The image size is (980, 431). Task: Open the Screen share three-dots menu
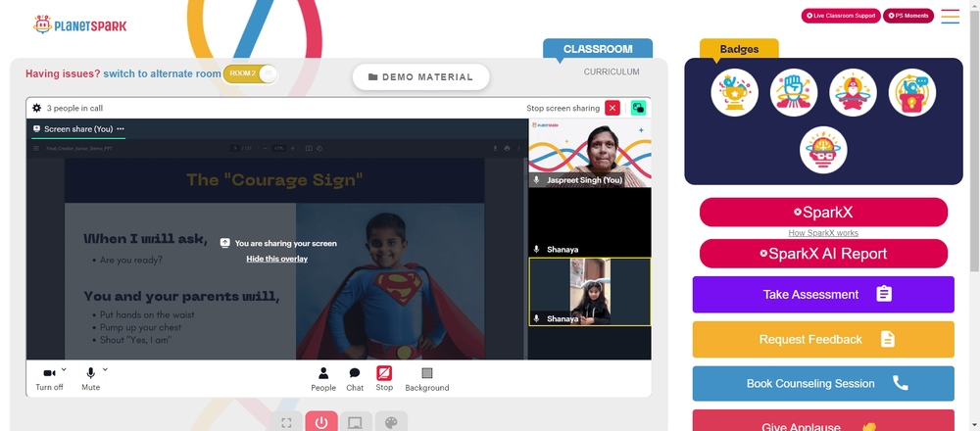[x=121, y=128]
